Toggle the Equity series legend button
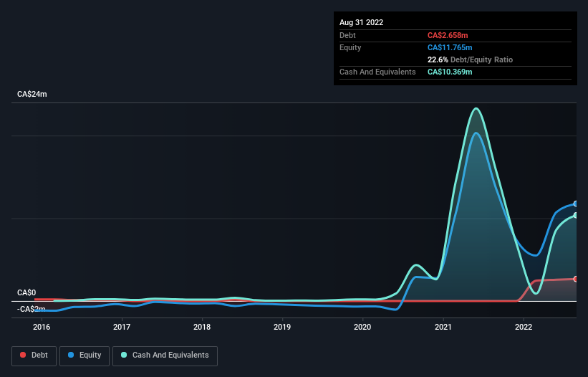Screen dimensions: 588x377 coord(85,355)
